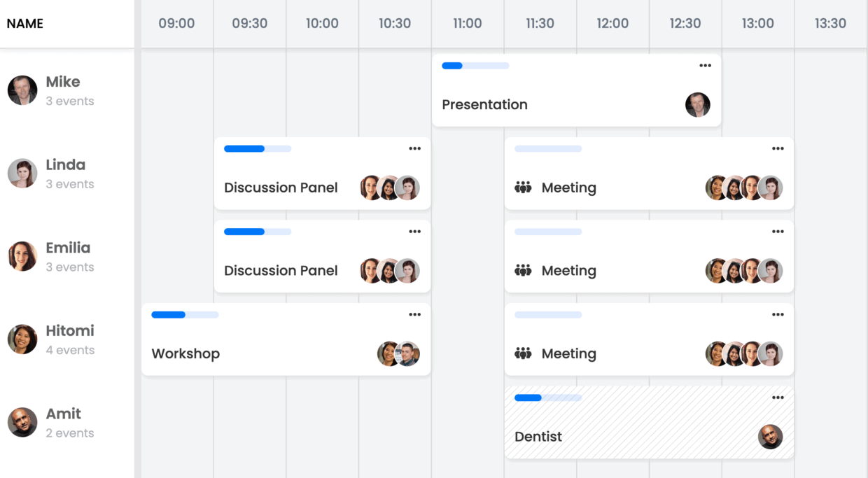Select Amit's row in the name column

click(67, 423)
